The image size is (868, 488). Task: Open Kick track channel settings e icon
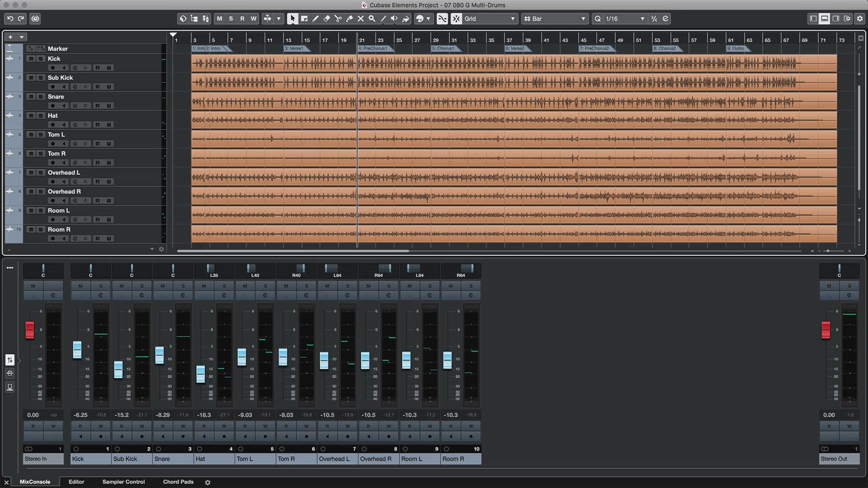75,68
